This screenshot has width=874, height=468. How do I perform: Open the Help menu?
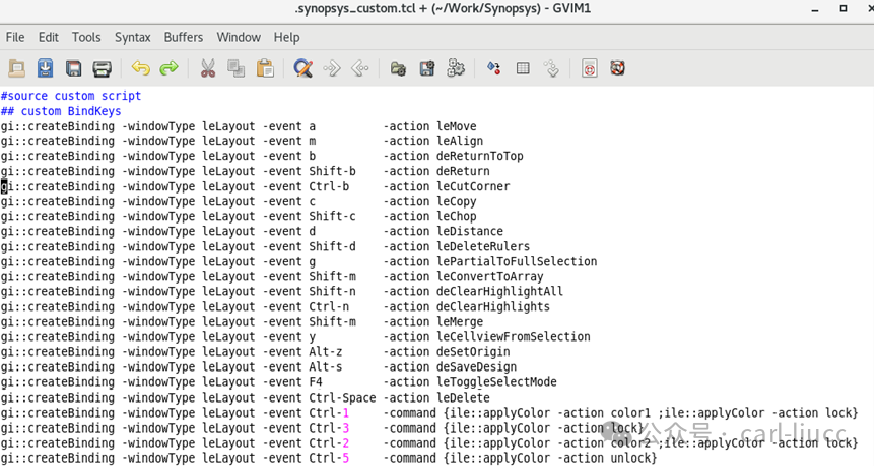[x=287, y=37]
